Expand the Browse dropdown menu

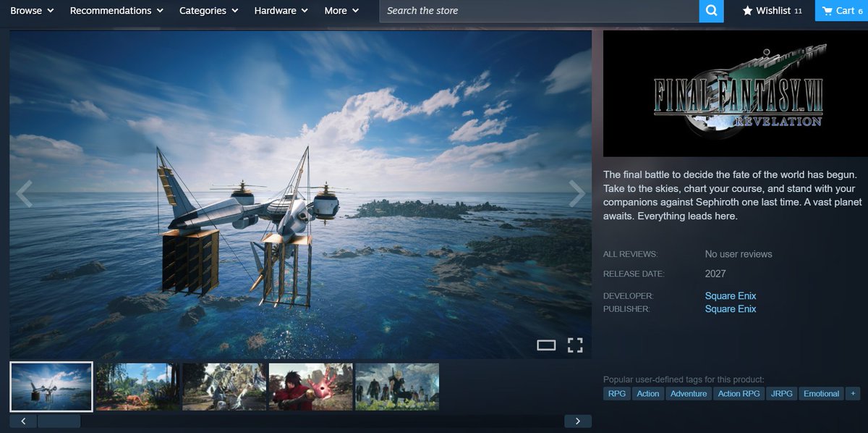tap(32, 11)
